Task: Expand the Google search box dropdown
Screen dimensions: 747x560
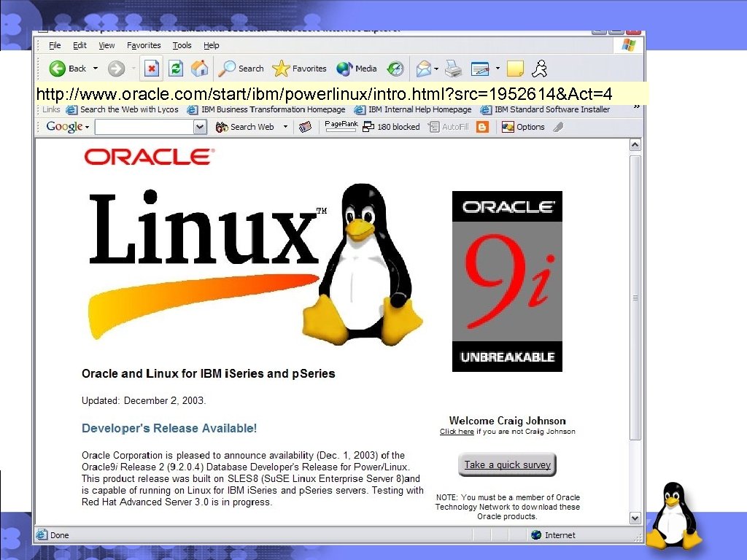Action: (200, 127)
